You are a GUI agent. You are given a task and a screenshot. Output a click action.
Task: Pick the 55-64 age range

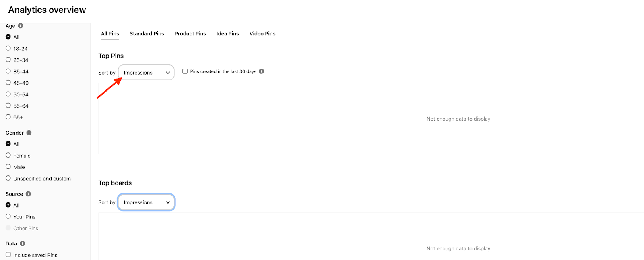tap(8, 106)
